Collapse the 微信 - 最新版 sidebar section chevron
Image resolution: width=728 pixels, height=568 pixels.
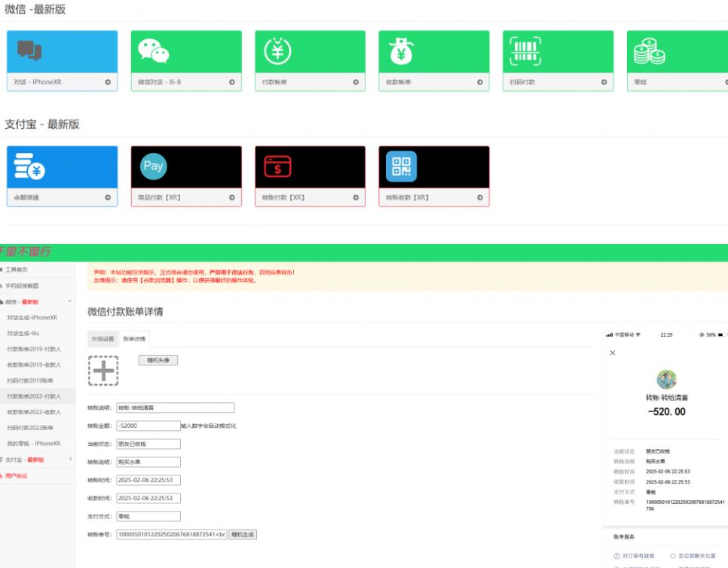[x=69, y=301]
